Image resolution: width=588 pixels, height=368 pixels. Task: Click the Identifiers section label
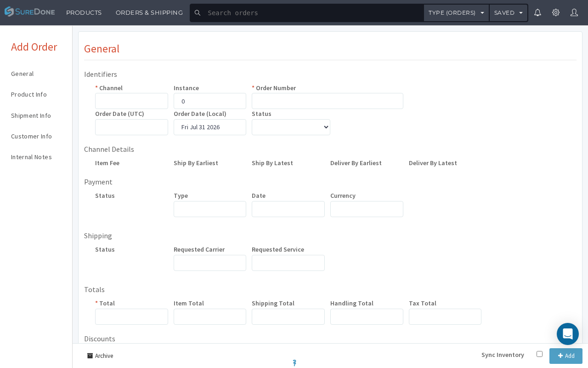click(101, 74)
